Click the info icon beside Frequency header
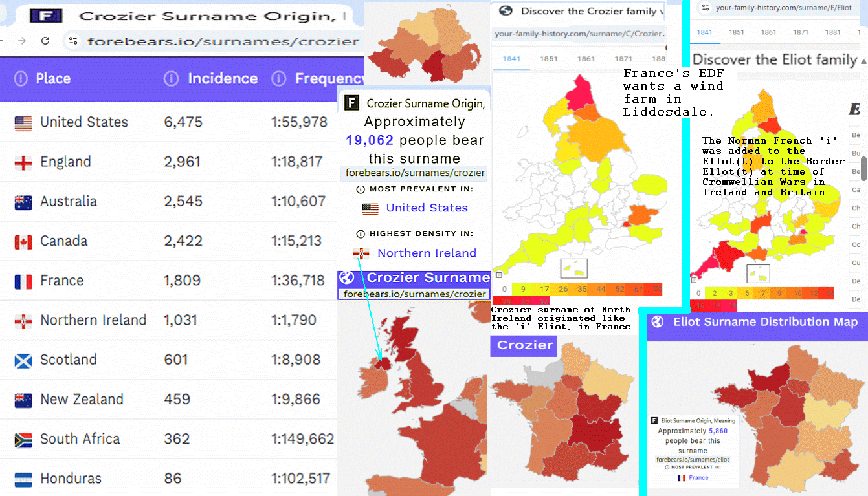This screenshot has height=496, width=868. tap(279, 79)
